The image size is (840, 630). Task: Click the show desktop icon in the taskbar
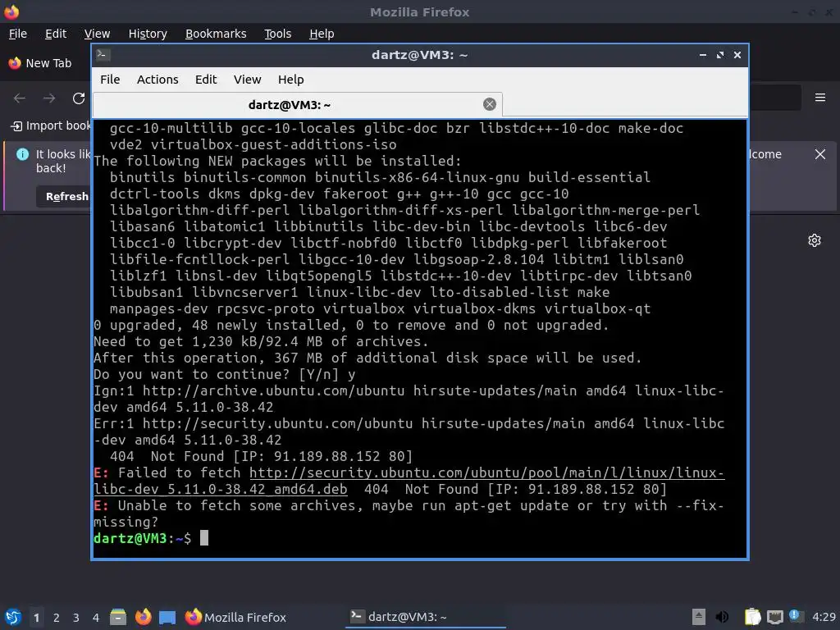(167, 617)
